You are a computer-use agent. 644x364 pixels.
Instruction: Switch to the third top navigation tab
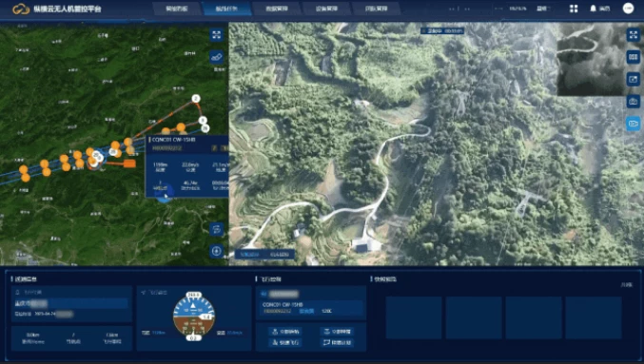277,9
